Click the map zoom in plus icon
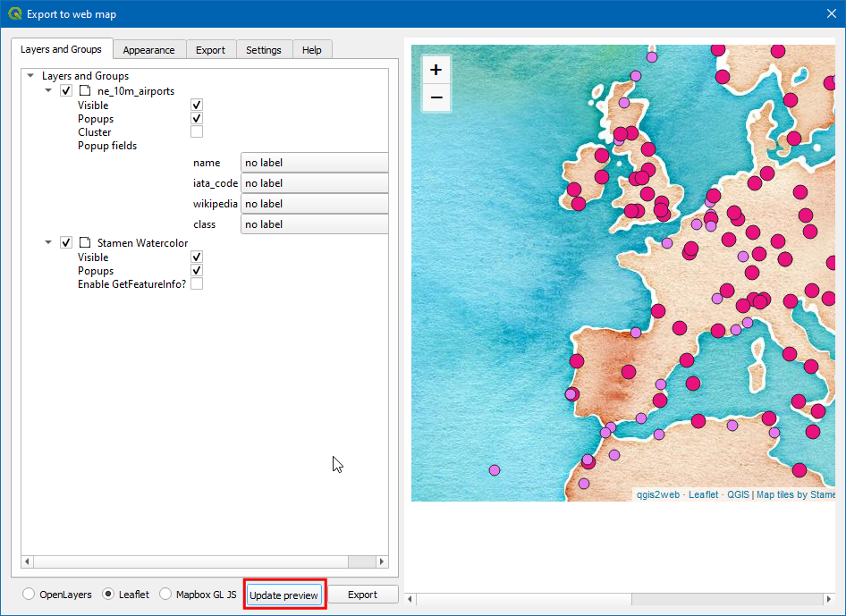This screenshot has width=846, height=616. (436, 70)
